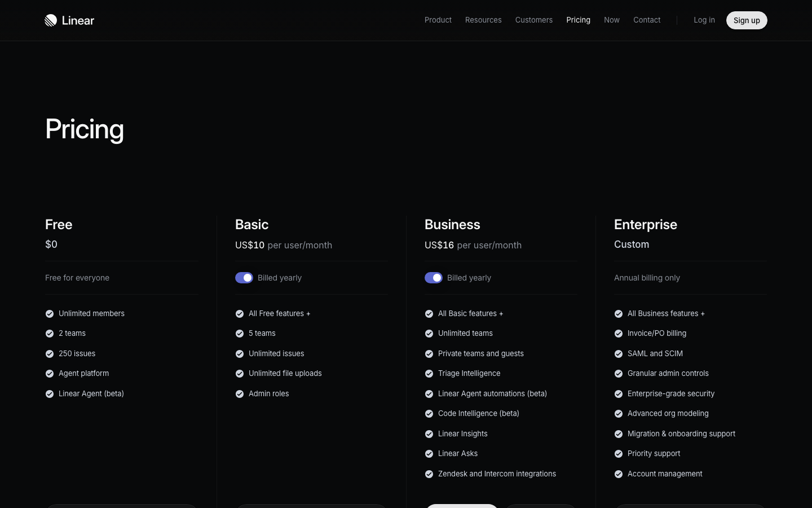Viewport: 812px width, 508px height.
Task: Open the Resources menu
Action: pyautogui.click(x=483, y=20)
